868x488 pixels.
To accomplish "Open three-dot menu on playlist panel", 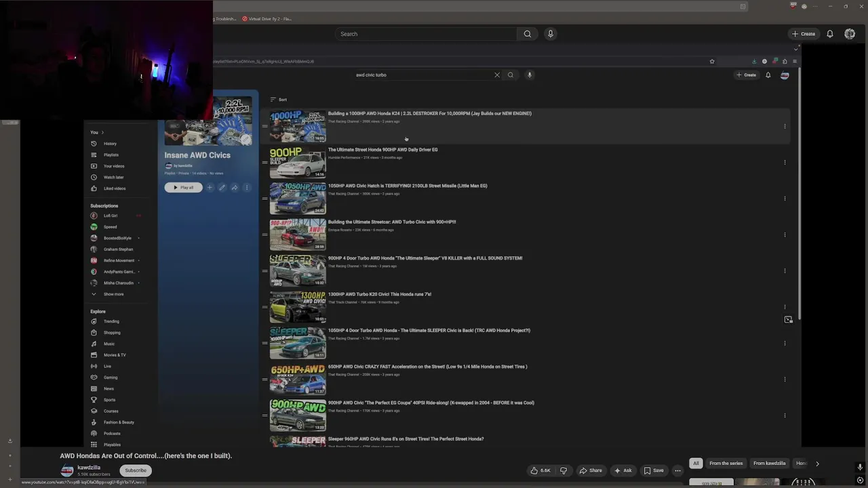I will point(247,188).
